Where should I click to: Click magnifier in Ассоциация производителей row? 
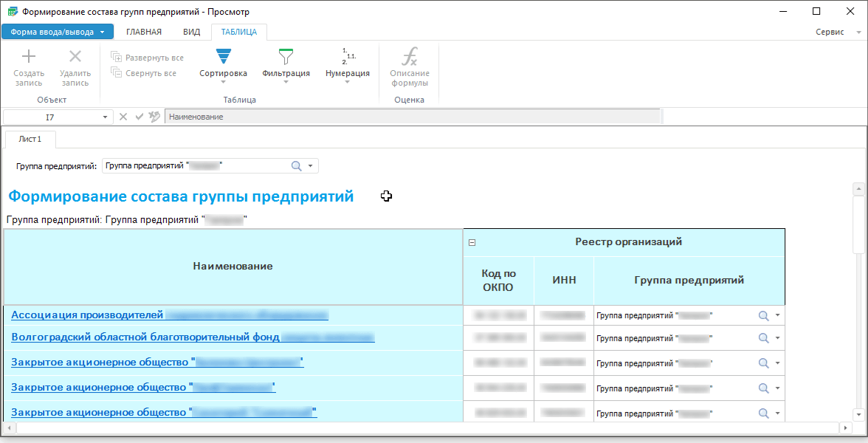(x=763, y=316)
